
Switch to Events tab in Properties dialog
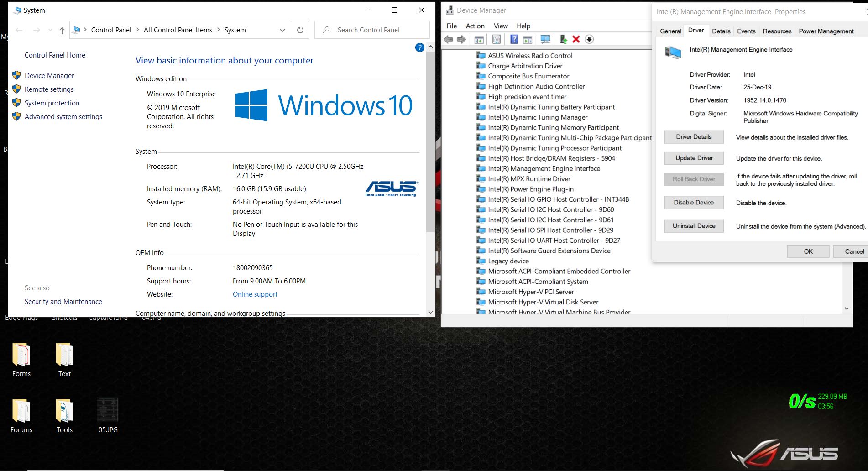tap(746, 31)
